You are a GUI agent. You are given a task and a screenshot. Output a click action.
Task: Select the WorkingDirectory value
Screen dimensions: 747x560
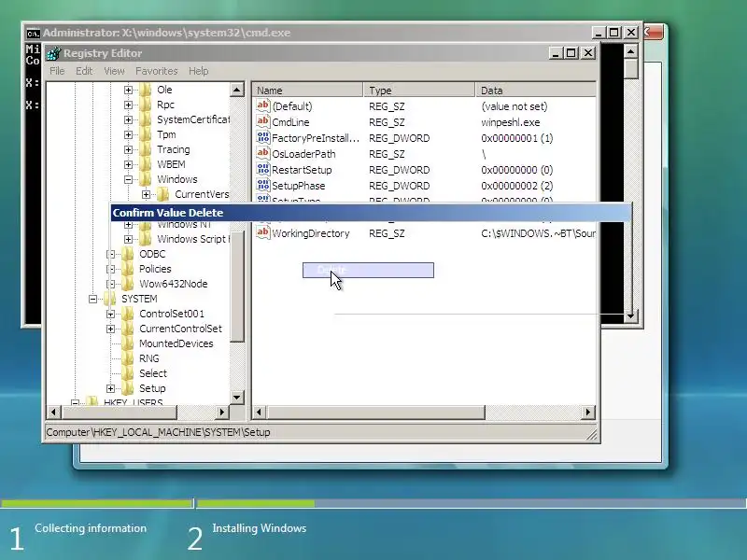point(311,233)
